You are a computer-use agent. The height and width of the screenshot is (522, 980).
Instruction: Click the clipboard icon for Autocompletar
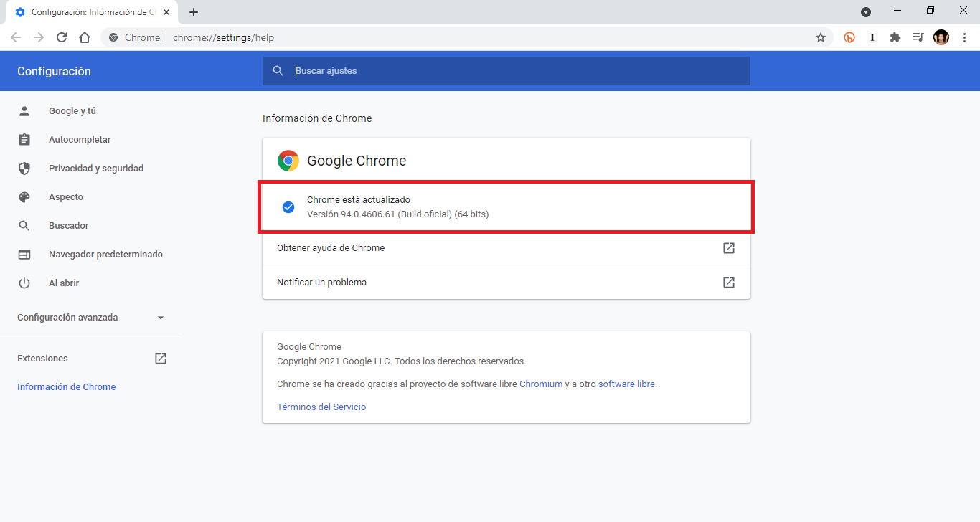(x=24, y=140)
